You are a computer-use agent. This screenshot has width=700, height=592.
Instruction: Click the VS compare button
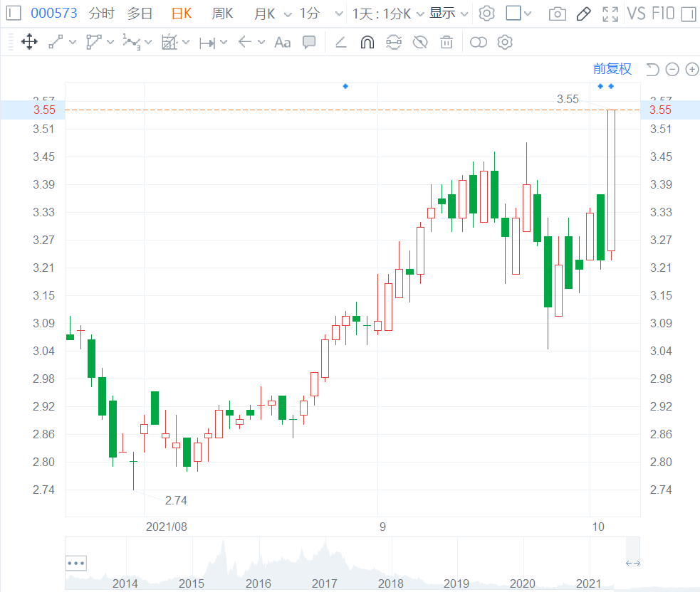coord(636,14)
